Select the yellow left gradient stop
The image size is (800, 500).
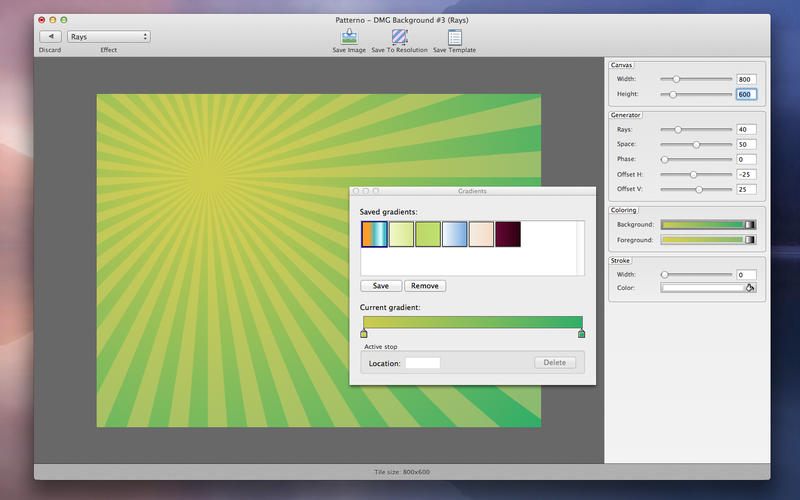(364, 334)
